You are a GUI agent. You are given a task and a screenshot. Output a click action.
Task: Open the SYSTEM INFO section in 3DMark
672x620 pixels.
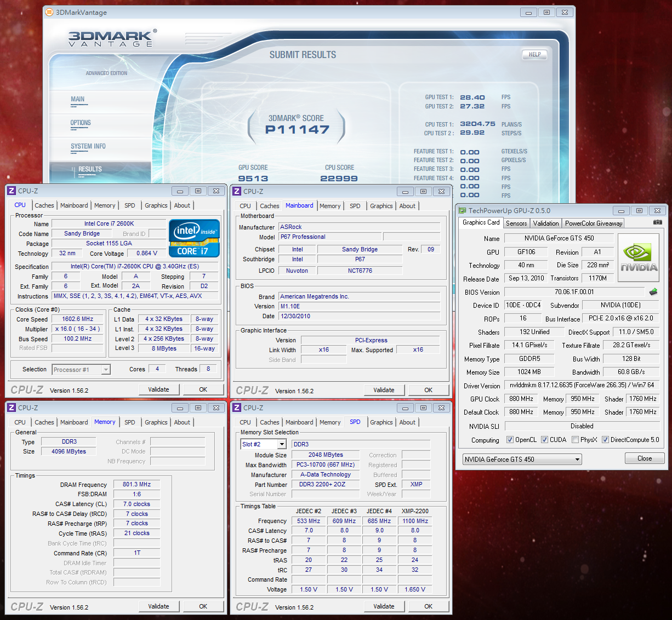[x=88, y=147]
